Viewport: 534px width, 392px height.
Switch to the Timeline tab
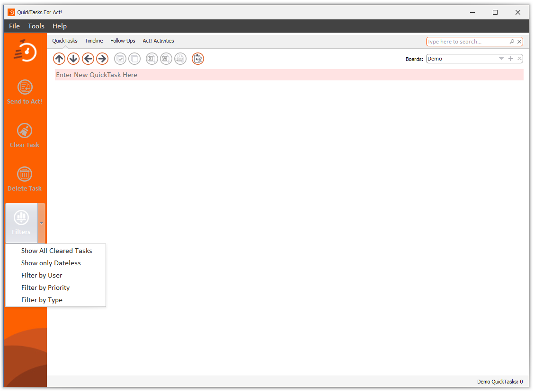click(x=94, y=41)
